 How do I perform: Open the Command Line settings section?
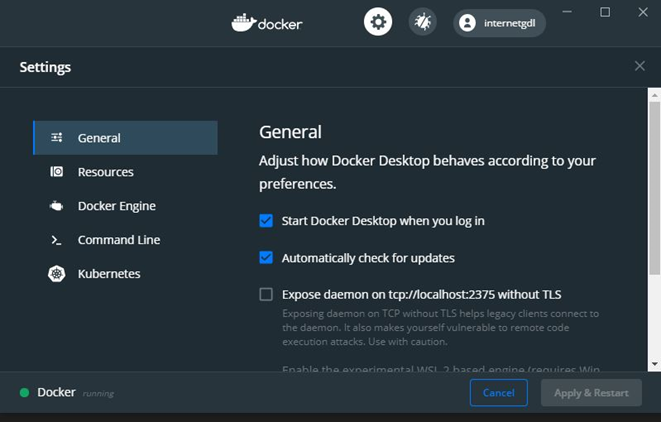click(125, 240)
